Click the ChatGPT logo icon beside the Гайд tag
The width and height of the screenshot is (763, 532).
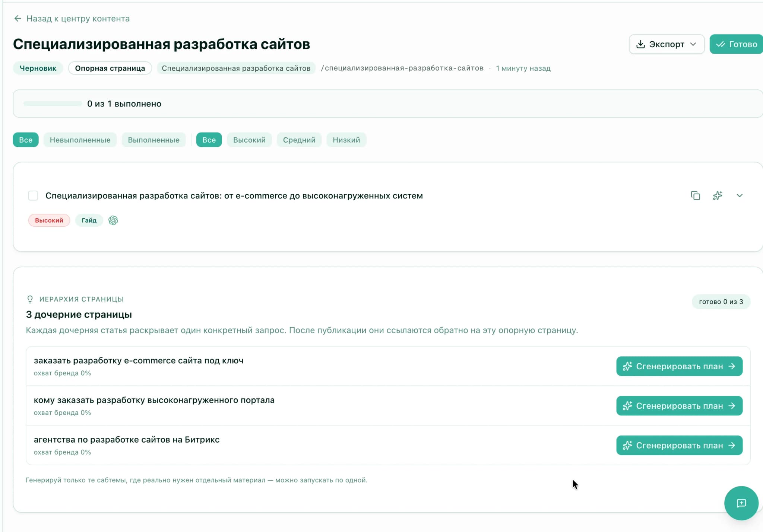113,220
